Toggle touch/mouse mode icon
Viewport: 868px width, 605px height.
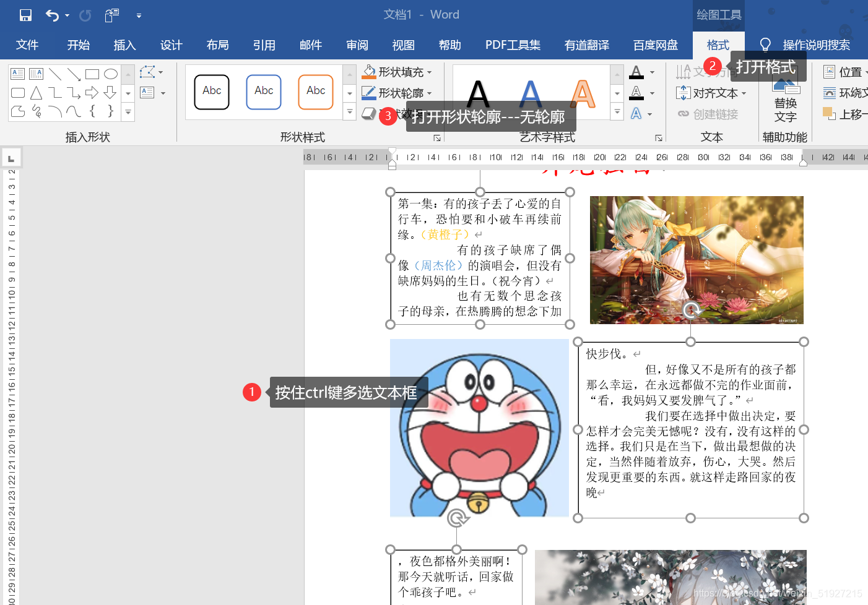[112, 15]
